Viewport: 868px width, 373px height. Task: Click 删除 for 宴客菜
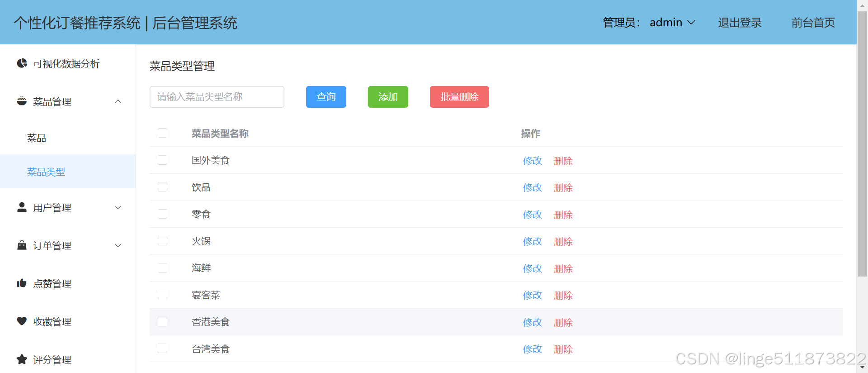tap(563, 295)
